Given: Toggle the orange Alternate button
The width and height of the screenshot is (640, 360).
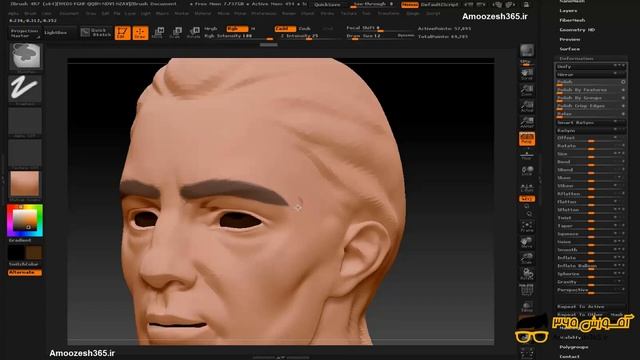Looking at the screenshot, I should click(25, 272).
